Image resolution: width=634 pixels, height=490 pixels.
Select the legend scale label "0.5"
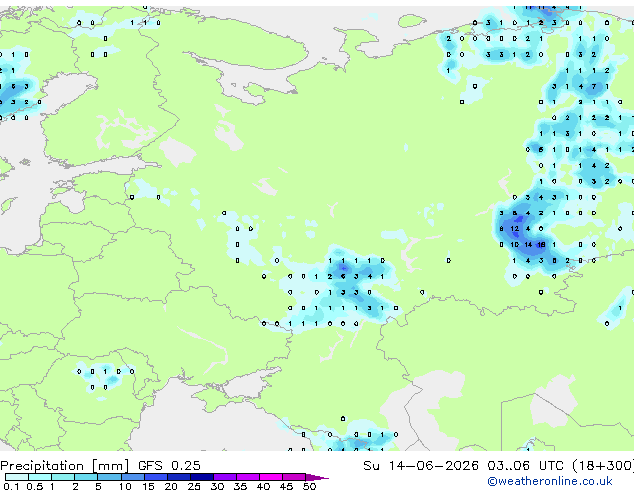pyautogui.click(x=34, y=486)
